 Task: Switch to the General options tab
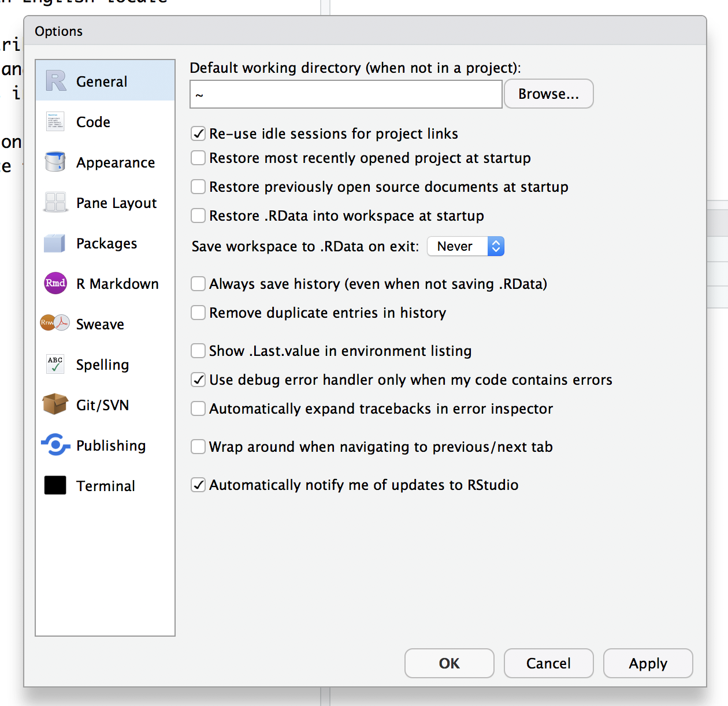[x=102, y=81]
